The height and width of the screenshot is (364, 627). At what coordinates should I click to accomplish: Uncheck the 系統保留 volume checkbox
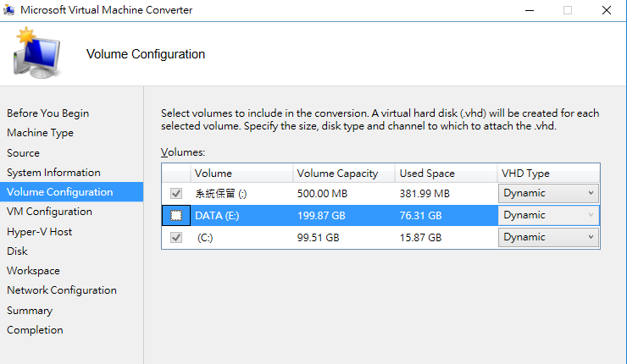pyautogui.click(x=176, y=193)
